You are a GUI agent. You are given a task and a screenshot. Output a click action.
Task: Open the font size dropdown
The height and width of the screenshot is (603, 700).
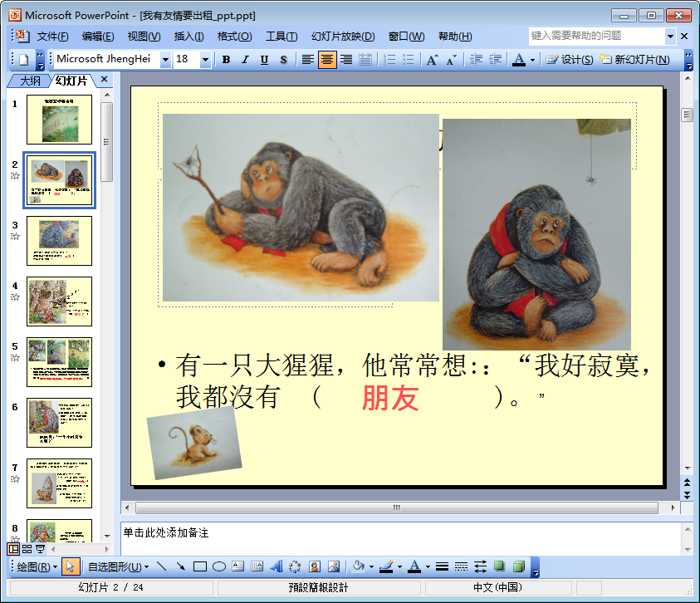tap(205, 60)
